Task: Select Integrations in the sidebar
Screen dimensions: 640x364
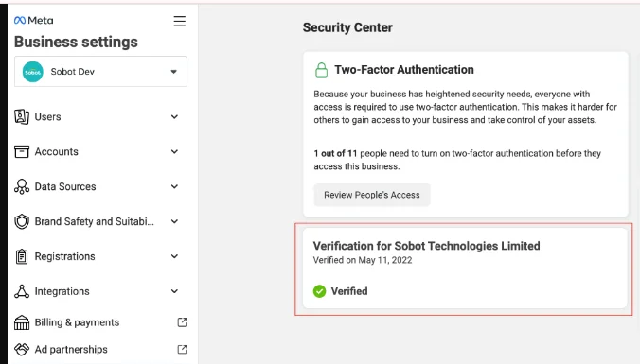Action: tap(62, 291)
